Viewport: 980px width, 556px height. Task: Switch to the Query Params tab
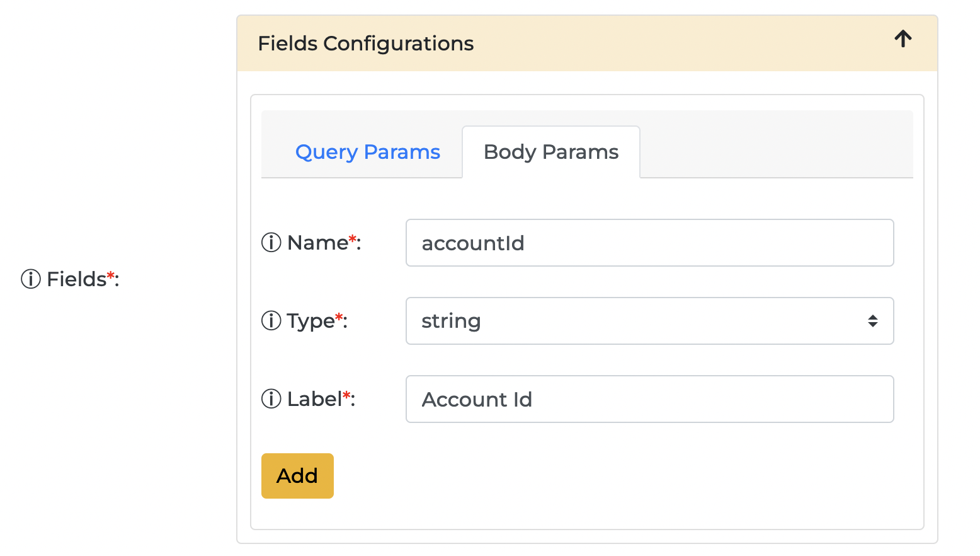pos(367,152)
